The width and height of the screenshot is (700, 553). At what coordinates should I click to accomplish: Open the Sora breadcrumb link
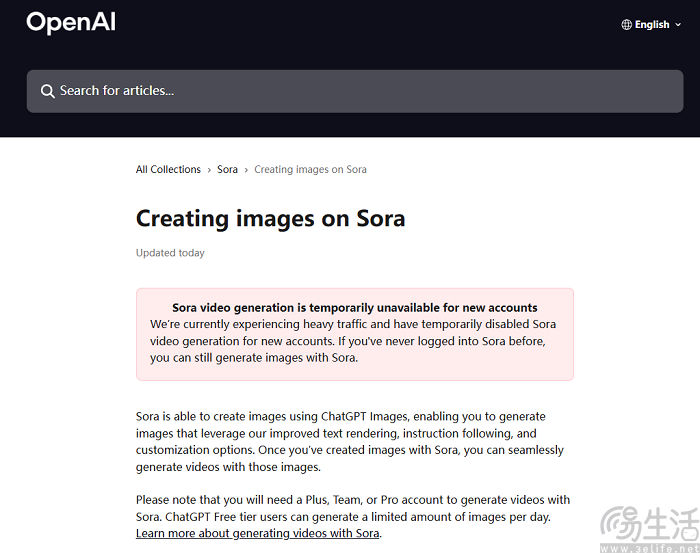(x=227, y=170)
